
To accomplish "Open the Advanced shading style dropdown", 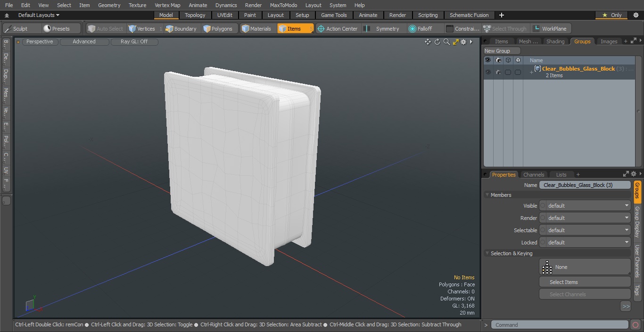I will pyautogui.click(x=84, y=41).
